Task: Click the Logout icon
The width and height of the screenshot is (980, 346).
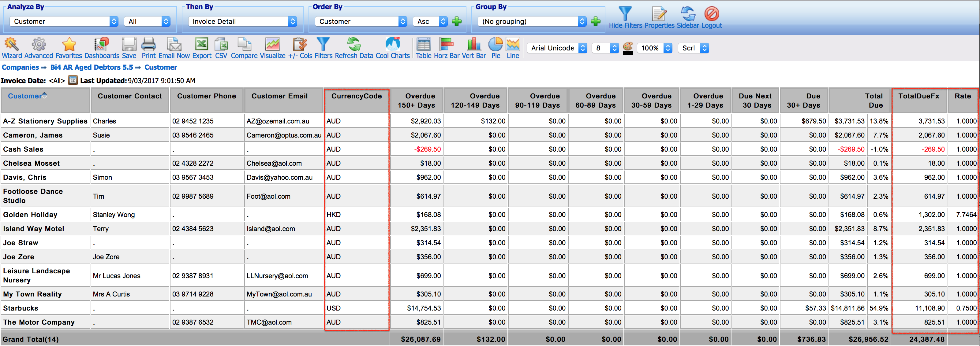Action: [711, 14]
